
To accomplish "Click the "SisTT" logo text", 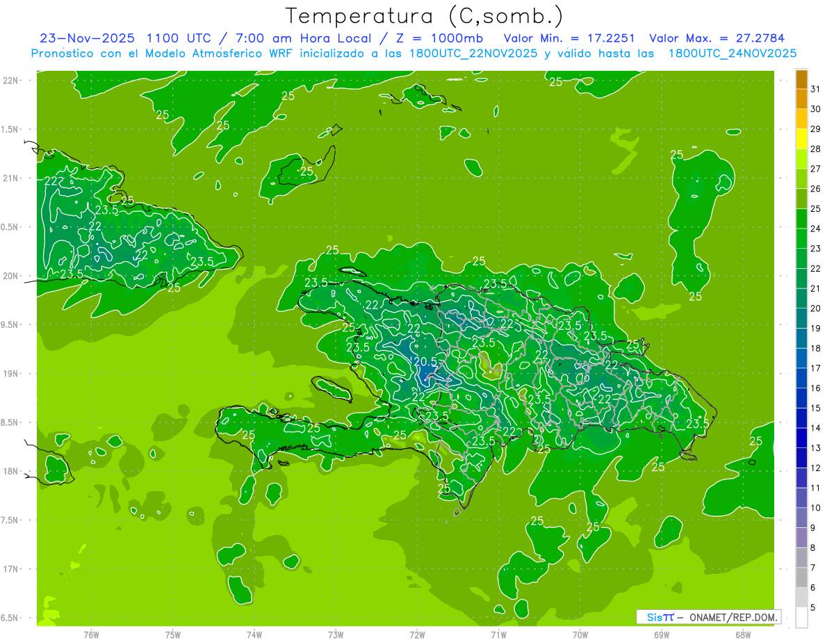I will coord(660,617).
